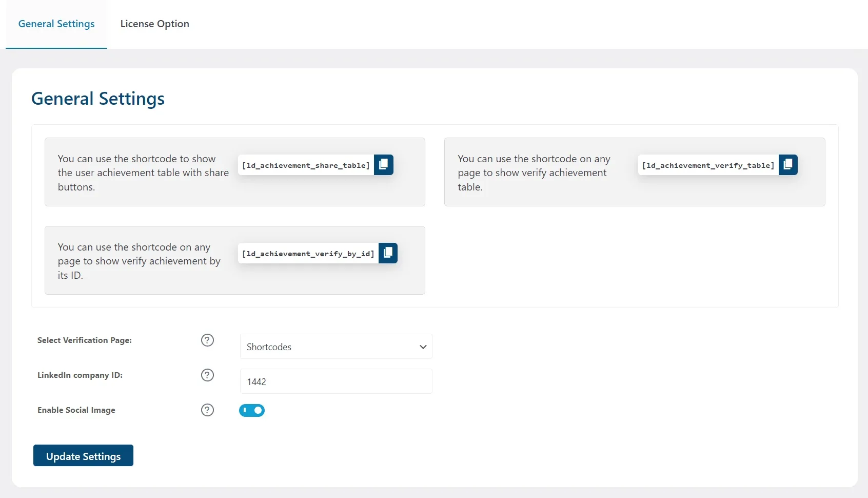The width and height of the screenshot is (868, 498).
Task: Click the share buttons description panel
Action: point(143,173)
